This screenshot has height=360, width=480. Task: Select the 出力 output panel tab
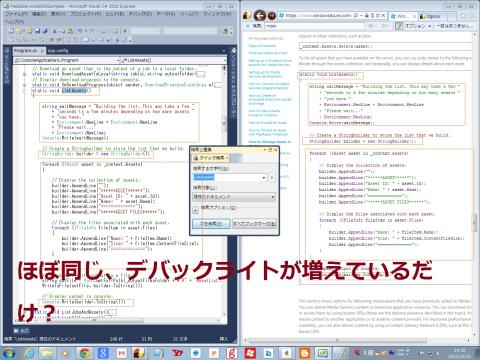[22, 331]
